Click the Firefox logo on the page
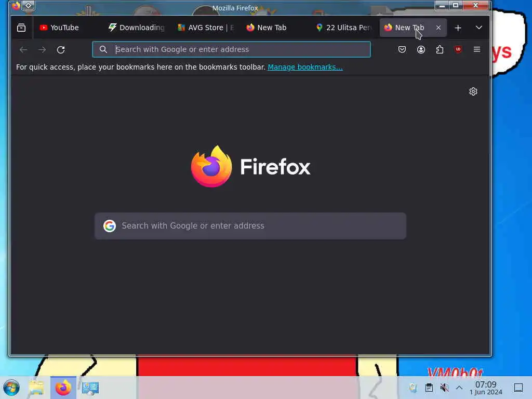The width and height of the screenshot is (532, 399). 250,167
